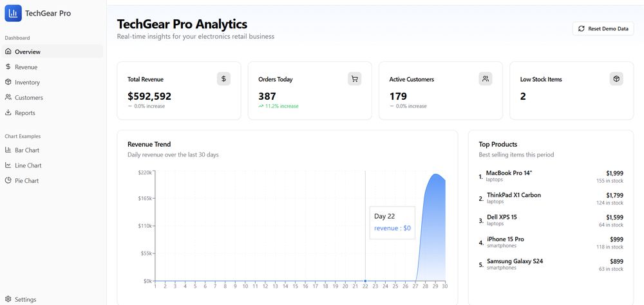The width and height of the screenshot is (644, 305).
Task: Click the revenue area peak near day 29
Action: click(x=435, y=174)
